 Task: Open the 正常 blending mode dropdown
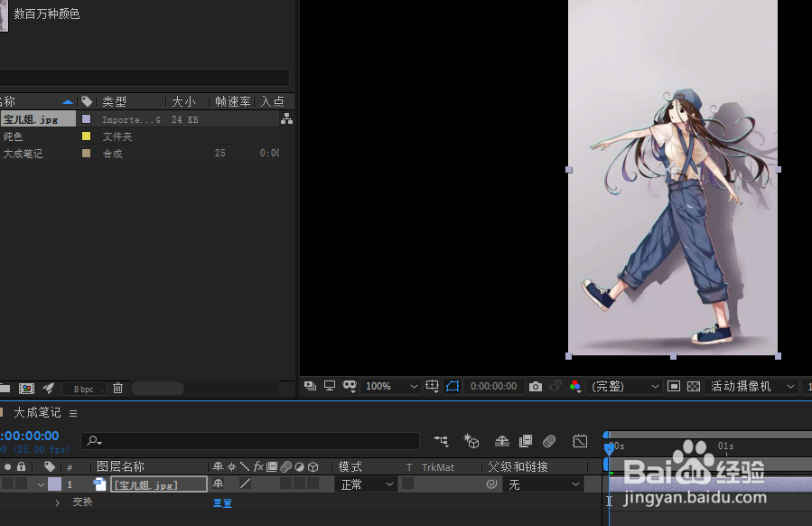coord(367,484)
